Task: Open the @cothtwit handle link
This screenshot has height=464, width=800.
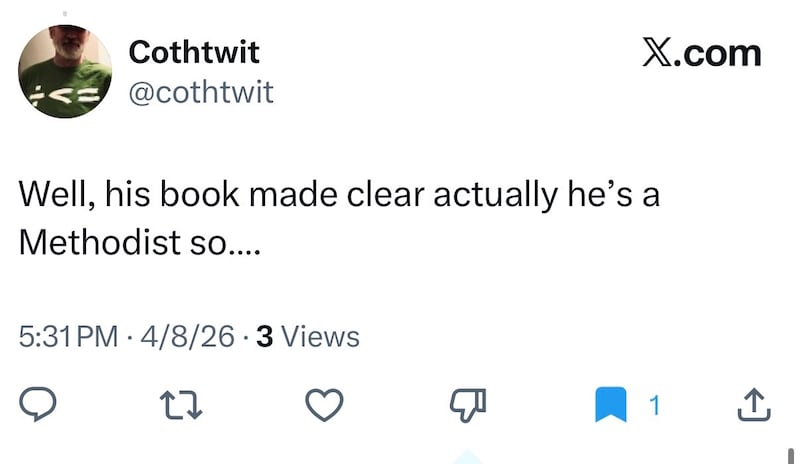Action: pyautogui.click(x=201, y=93)
